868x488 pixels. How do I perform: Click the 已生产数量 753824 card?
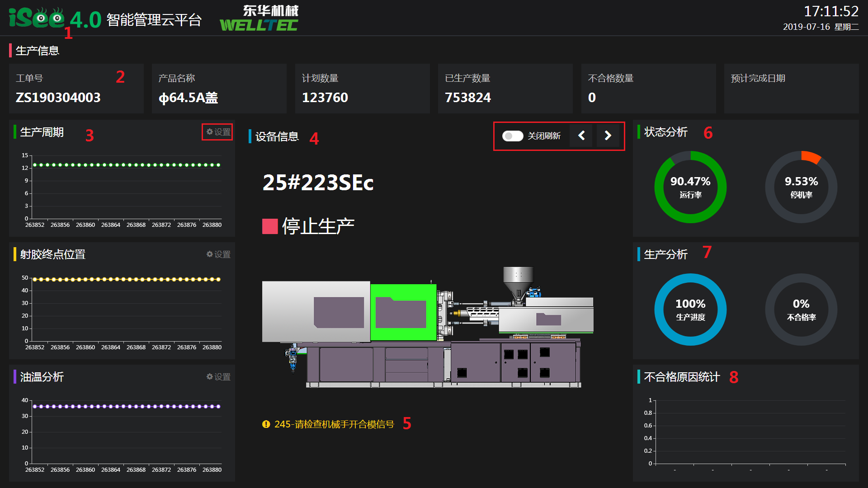pyautogui.click(x=505, y=89)
